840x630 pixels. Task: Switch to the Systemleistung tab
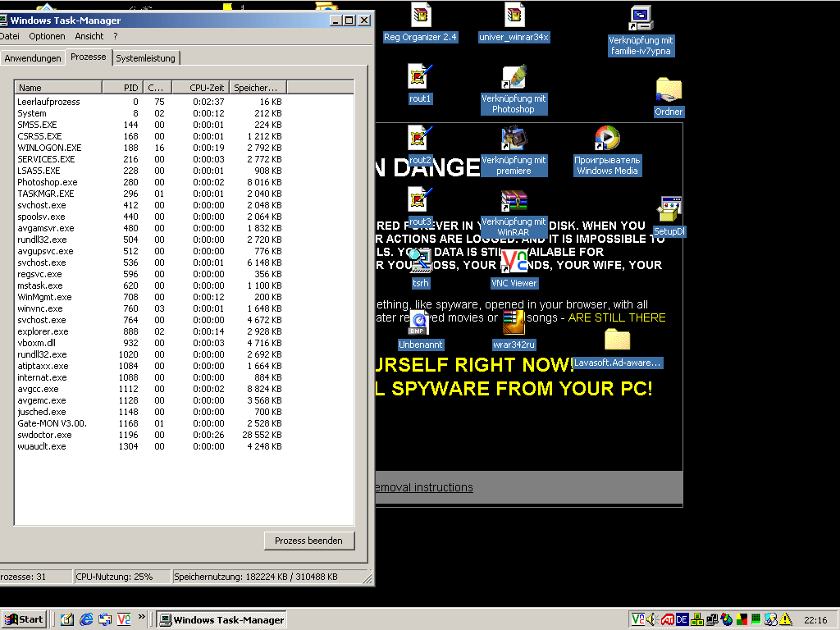pyautogui.click(x=146, y=58)
